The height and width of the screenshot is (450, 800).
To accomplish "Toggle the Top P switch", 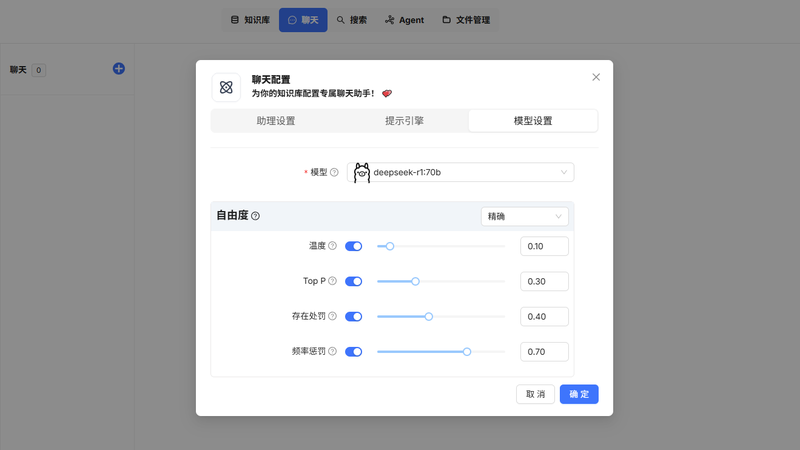I will tap(354, 282).
